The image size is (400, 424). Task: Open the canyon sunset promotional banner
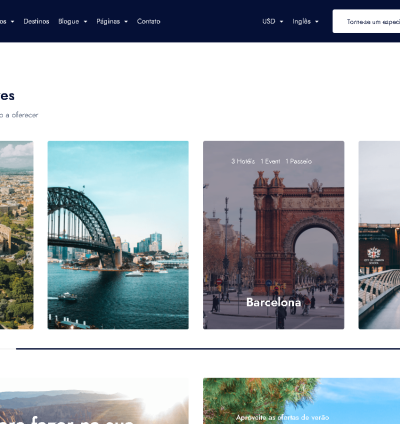[x=94, y=401]
